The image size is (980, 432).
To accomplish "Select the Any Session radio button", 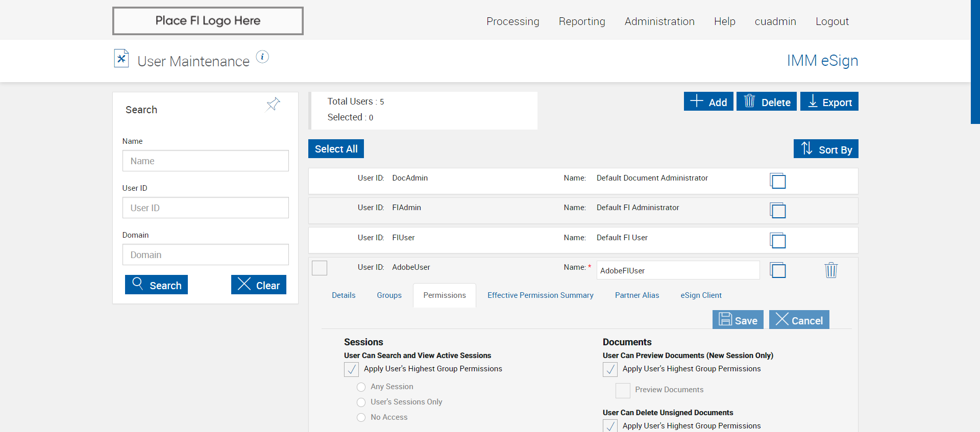I will (361, 387).
